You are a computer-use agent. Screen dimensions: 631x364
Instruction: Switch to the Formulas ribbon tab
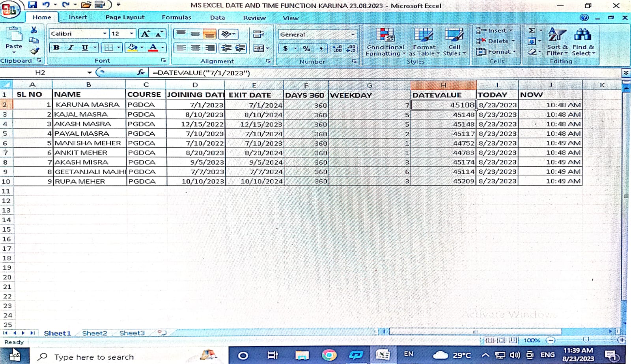[x=176, y=17]
